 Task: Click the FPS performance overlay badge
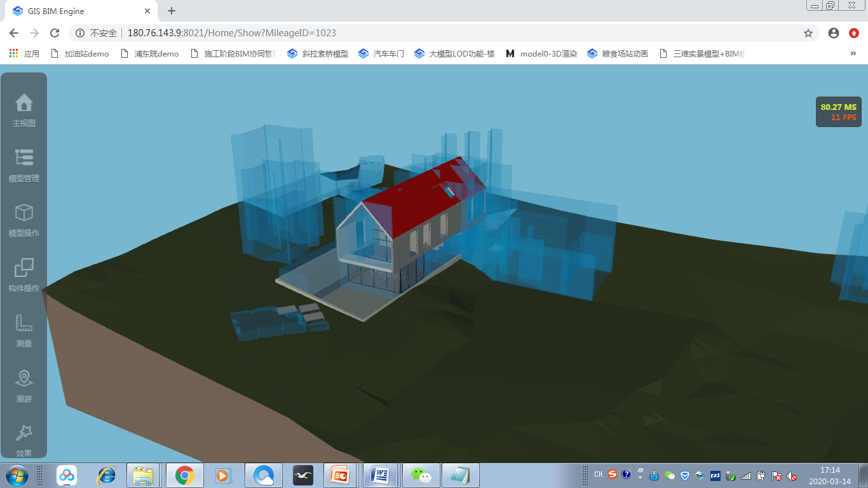pyautogui.click(x=838, y=111)
